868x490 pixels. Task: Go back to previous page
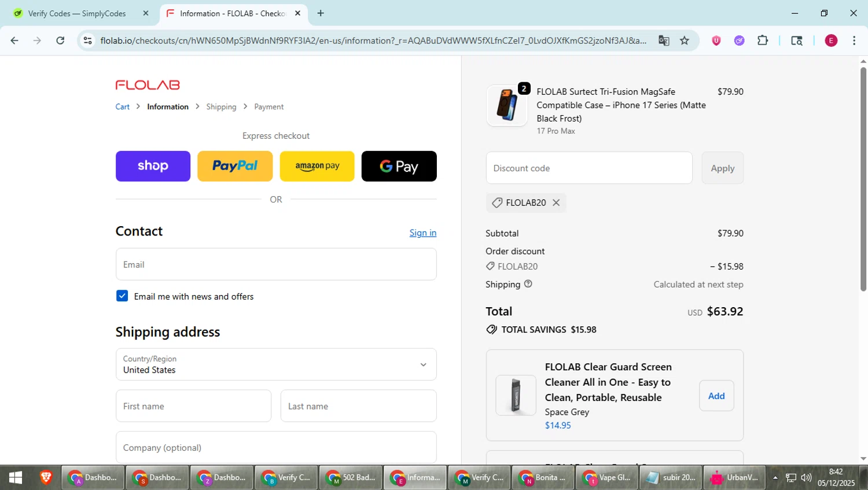pos(14,40)
